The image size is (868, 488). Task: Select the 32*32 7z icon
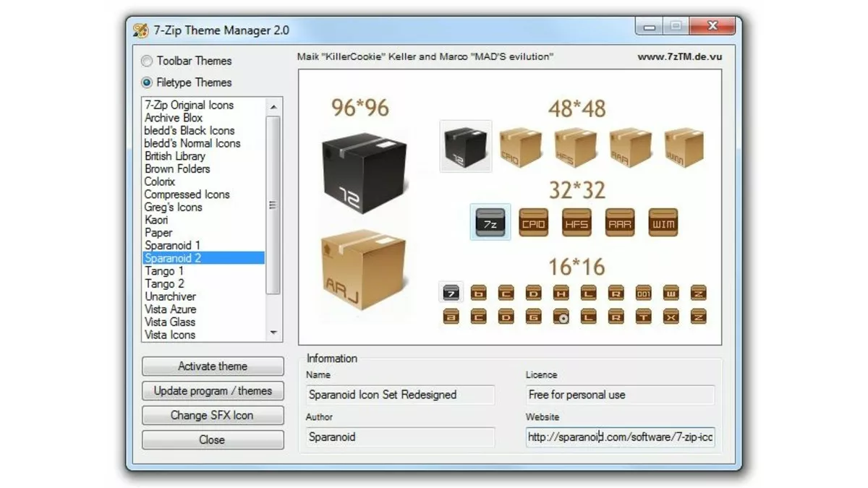click(x=490, y=222)
